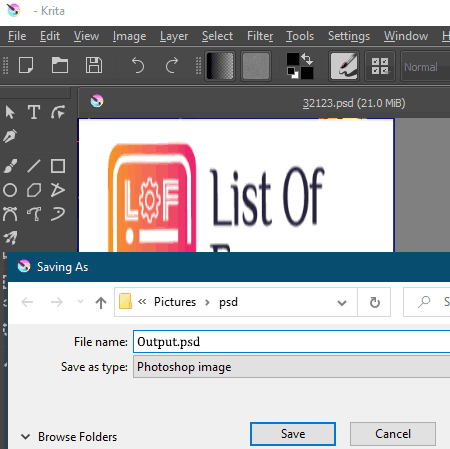Open the brush presets chooser
This screenshot has width=450, height=449.
(380, 66)
